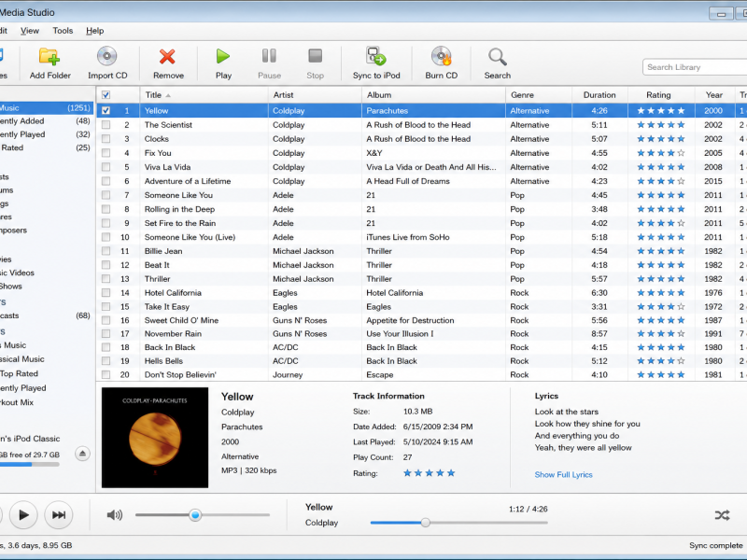Viewport: 747px width, 560px height.
Task: Click the Sync complete status text
Action: coord(715,546)
